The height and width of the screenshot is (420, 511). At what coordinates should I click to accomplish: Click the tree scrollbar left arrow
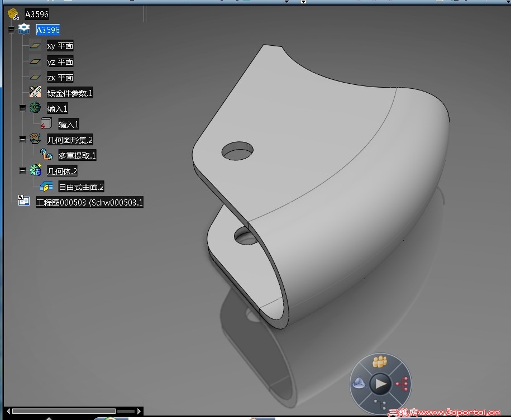point(8,411)
